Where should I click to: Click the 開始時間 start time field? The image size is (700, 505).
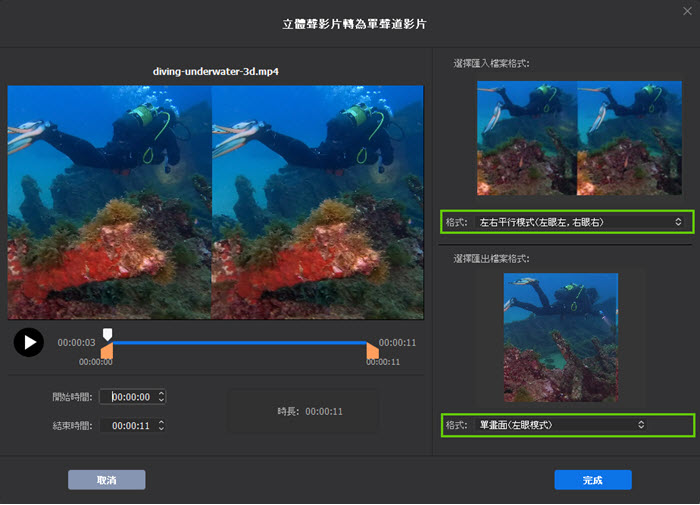click(133, 396)
